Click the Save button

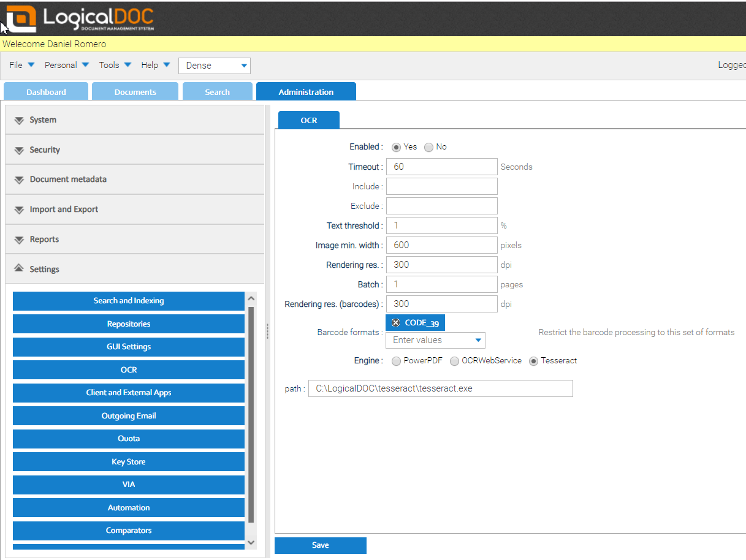[x=320, y=545]
